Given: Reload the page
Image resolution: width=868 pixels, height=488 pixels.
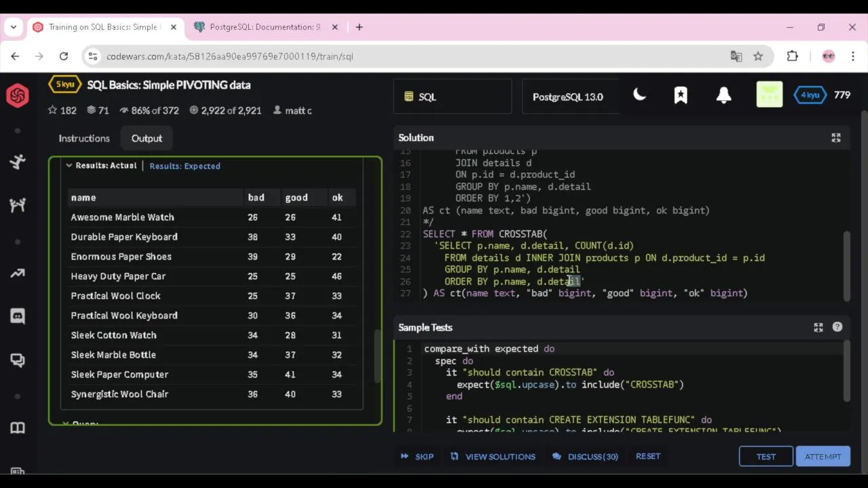Looking at the screenshot, I should [x=64, y=56].
